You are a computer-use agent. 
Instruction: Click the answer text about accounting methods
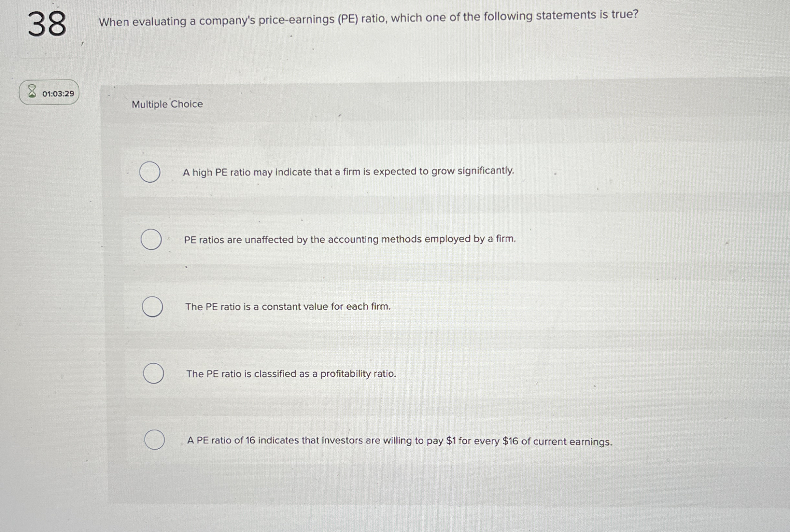coord(350,240)
